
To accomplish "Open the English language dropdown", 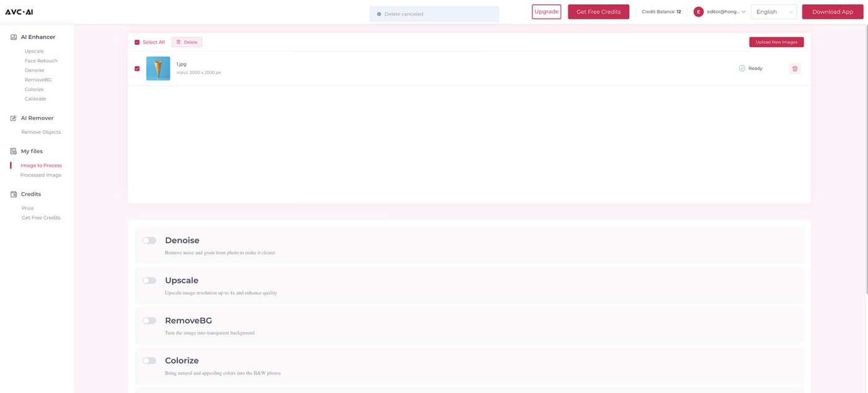I will [x=773, y=12].
